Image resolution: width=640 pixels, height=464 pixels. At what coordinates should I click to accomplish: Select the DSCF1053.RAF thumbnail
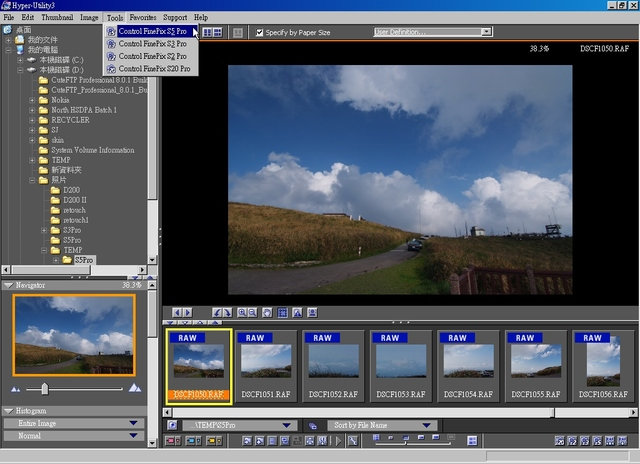[x=401, y=366]
